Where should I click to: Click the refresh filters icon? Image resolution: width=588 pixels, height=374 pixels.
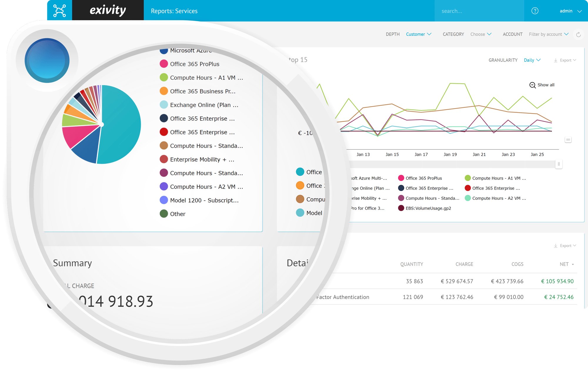578,34
